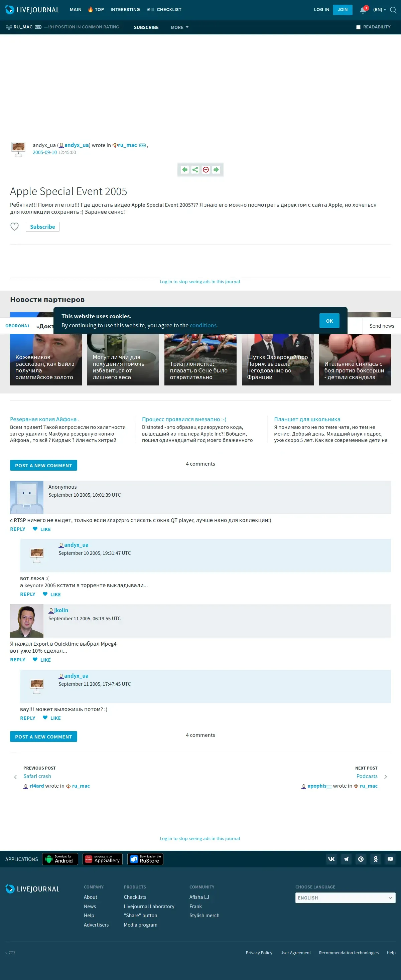
Task: Click SUBSCRIBE in the community bar
Action: pyautogui.click(x=146, y=27)
